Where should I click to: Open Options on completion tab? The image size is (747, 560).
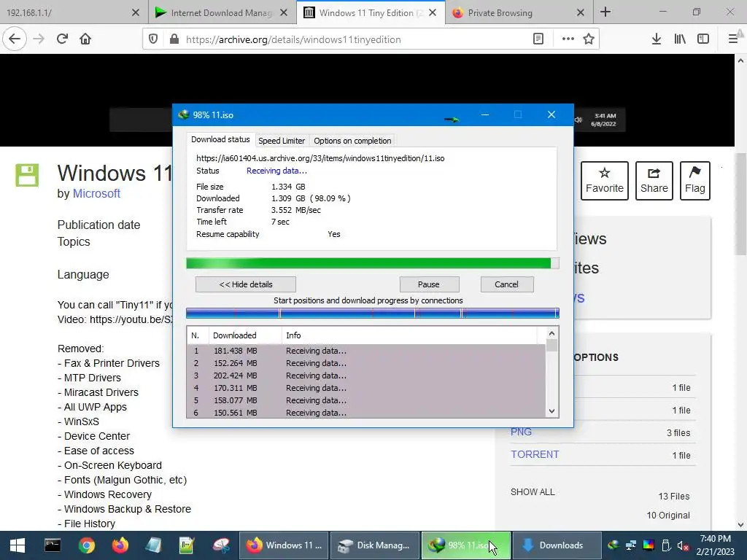tap(352, 141)
